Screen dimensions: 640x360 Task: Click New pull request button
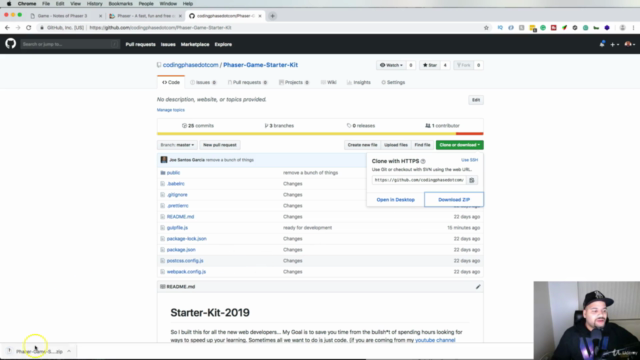tap(220, 145)
